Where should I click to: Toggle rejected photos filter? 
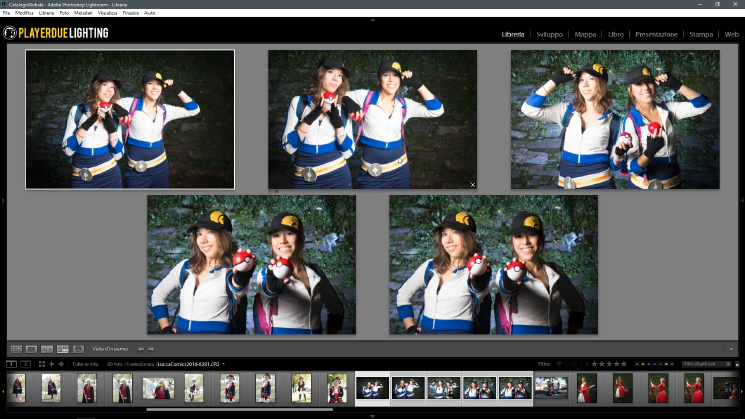[x=574, y=364]
